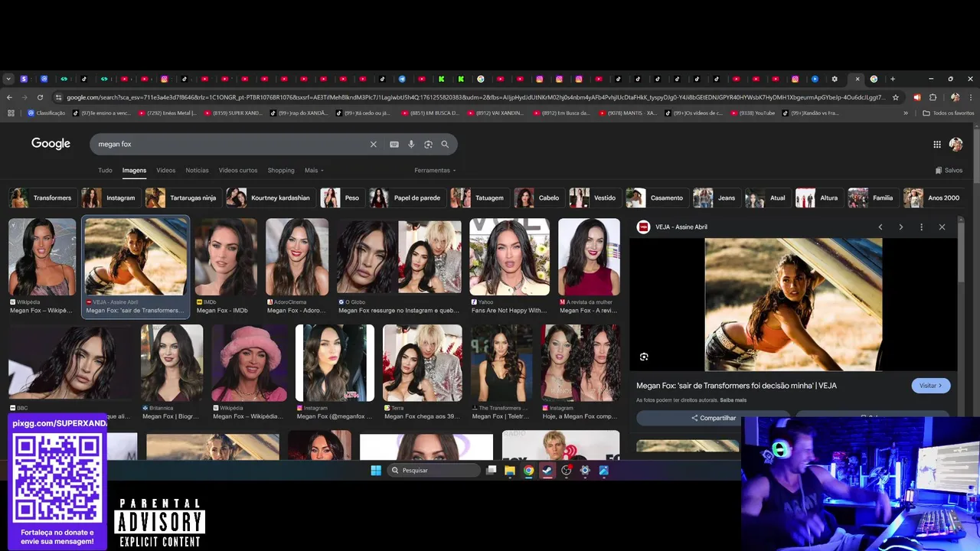Viewport: 980px width, 551px height.
Task: Switch to the Shopping tab
Action: (281, 171)
